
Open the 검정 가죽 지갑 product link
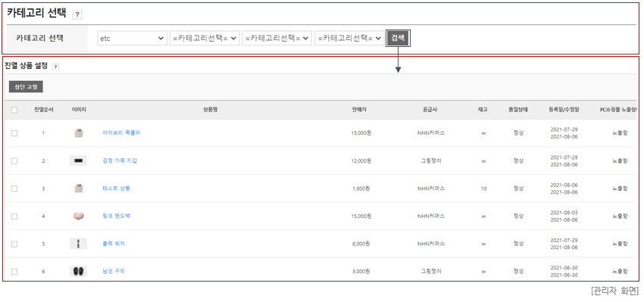[x=120, y=161]
